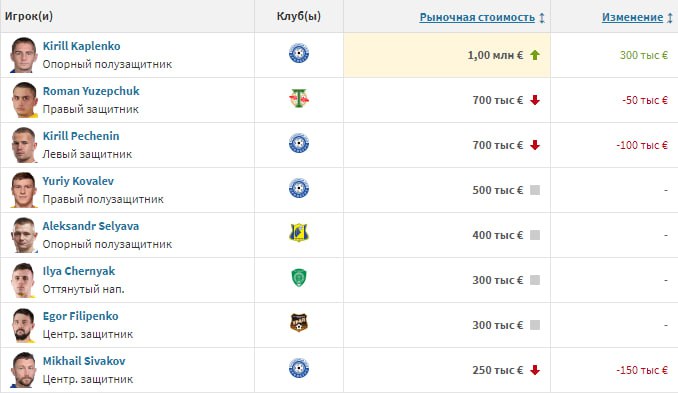Open Mikhail Sivakov's player profile link

point(84,361)
